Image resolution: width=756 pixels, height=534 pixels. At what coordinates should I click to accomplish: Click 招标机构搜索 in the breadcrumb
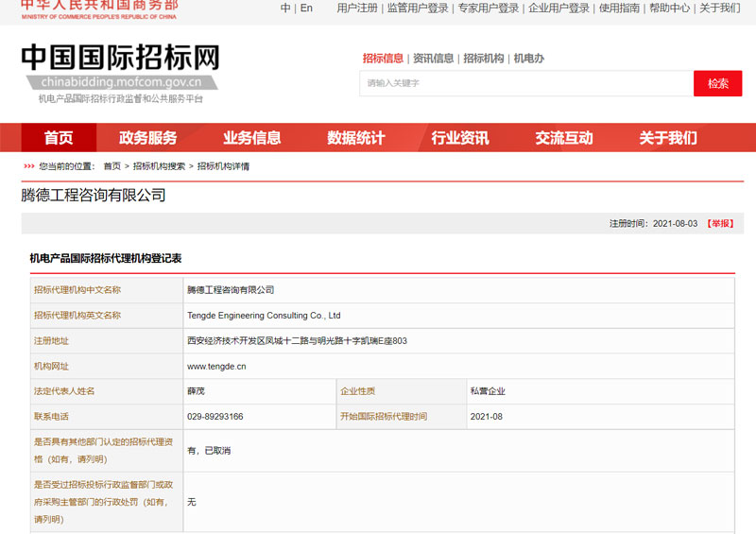159,166
